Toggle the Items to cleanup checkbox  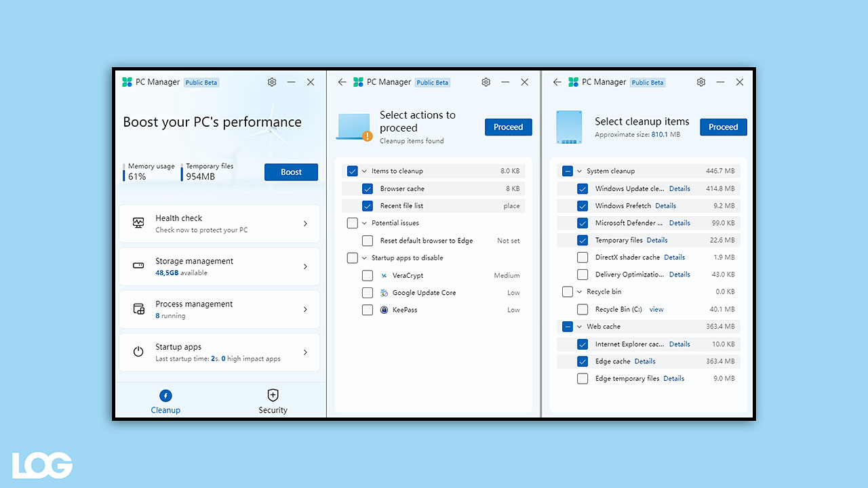click(353, 171)
